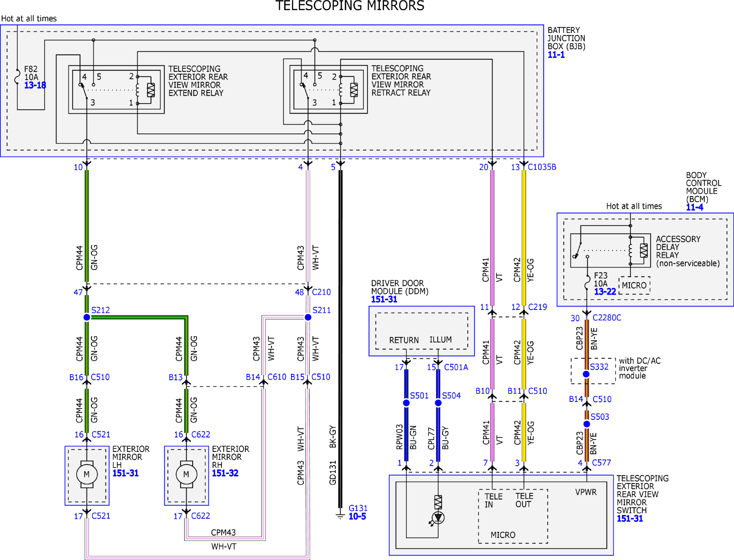Select the S332 splice dot
Screen dimensions: 734x560
pyautogui.click(x=586, y=374)
